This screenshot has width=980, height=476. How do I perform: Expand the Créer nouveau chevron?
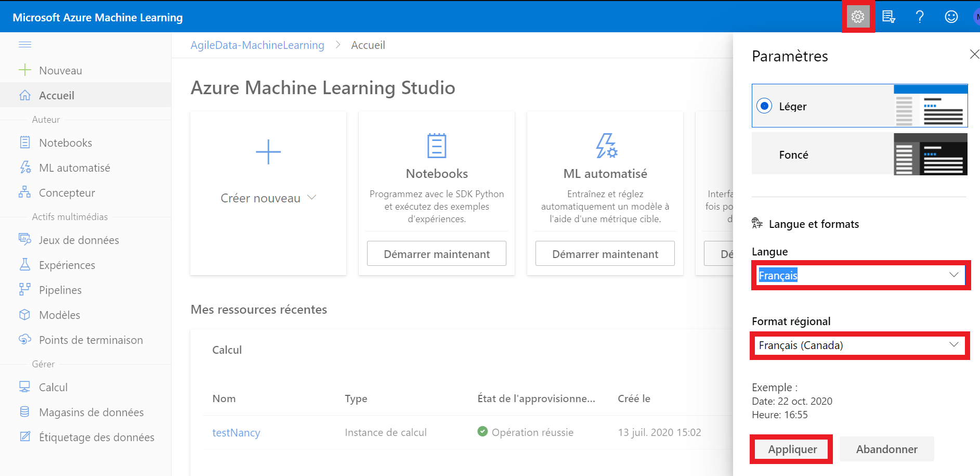[x=312, y=198]
